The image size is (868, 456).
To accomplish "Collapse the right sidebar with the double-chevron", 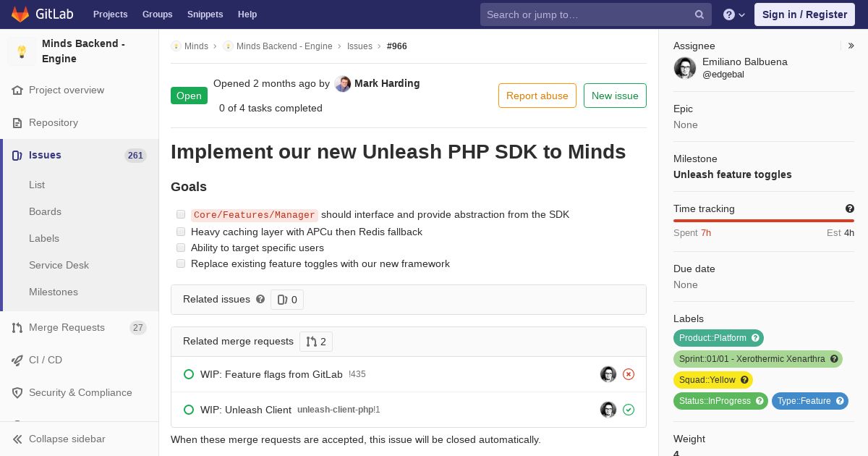I will point(851,46).
